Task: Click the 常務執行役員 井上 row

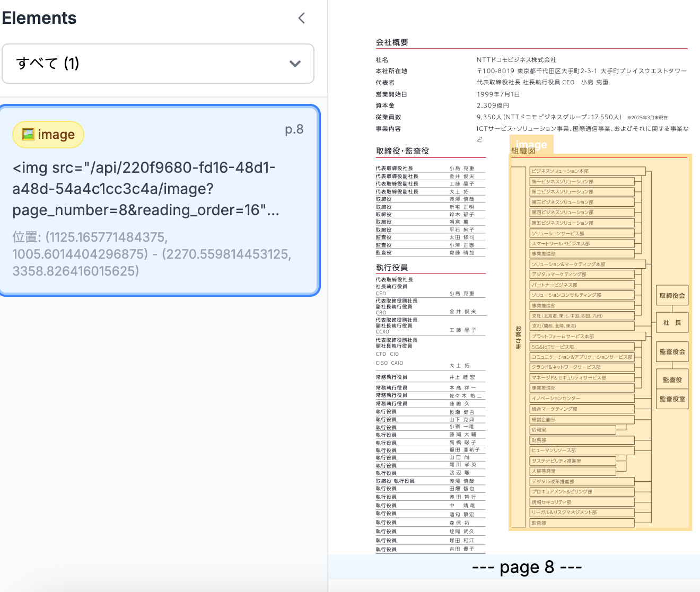Action: point(430,377)
